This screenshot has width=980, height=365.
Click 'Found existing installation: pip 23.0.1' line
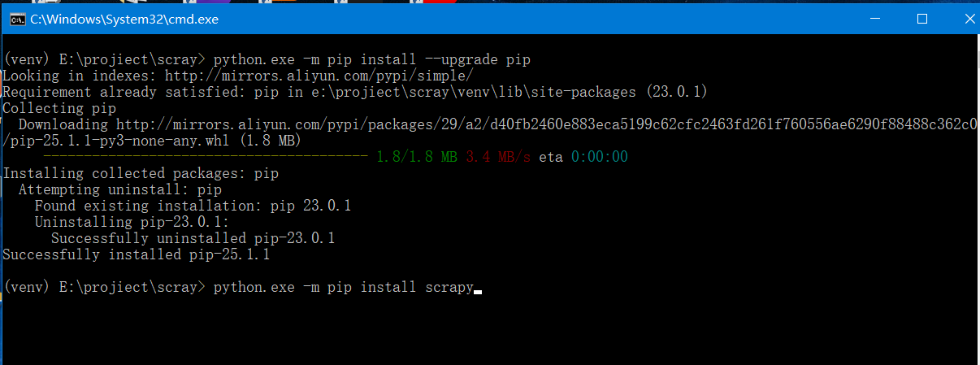193,206
